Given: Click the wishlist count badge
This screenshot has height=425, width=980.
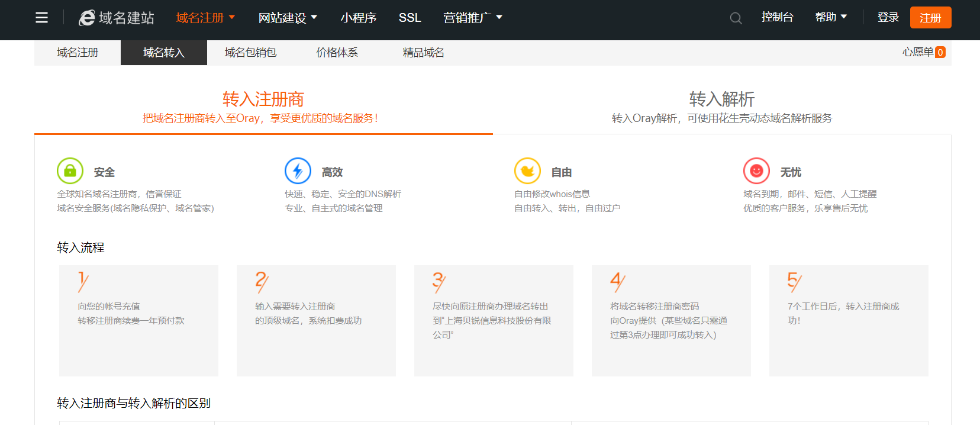Looking at the screenshot, I should click(x=940, y=52).
